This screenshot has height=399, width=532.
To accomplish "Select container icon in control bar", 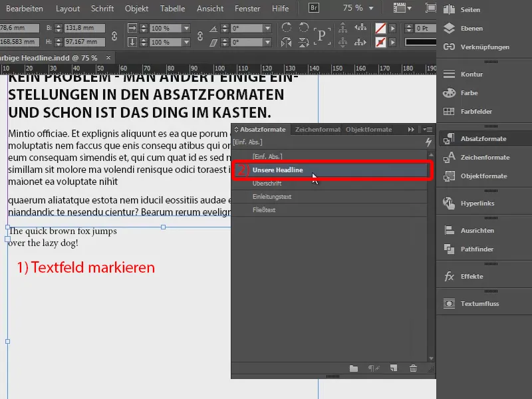I will (342, 27).
